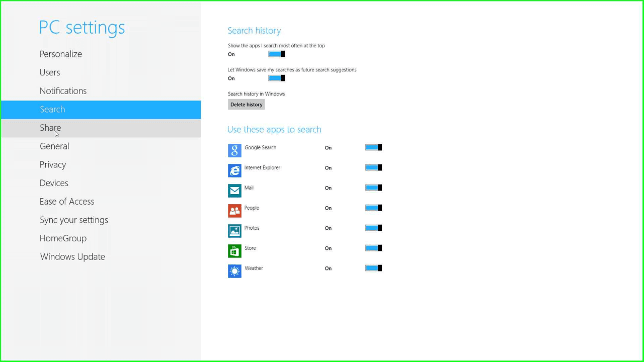Turn off showing most searched apps at top
Screen dimensions: 644x362
tap(277, 54)
